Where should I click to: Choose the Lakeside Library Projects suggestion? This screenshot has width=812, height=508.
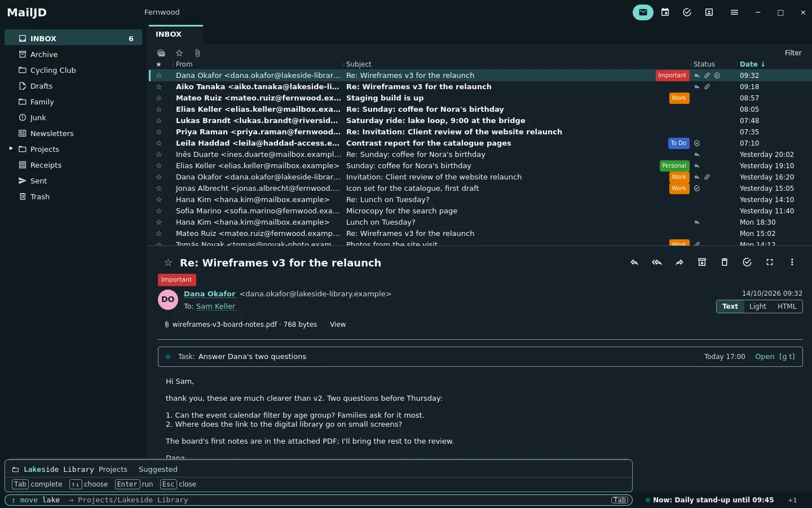(x=319, y=470)
